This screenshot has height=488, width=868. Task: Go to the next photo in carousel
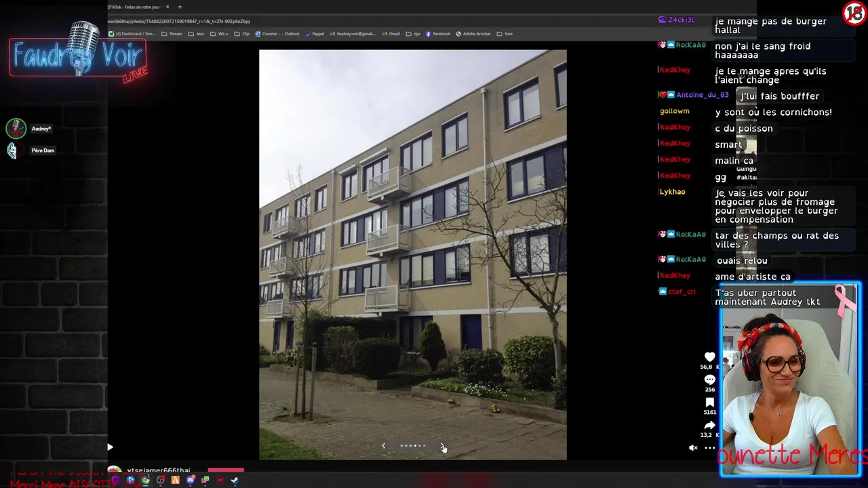(x=442, y=446)
